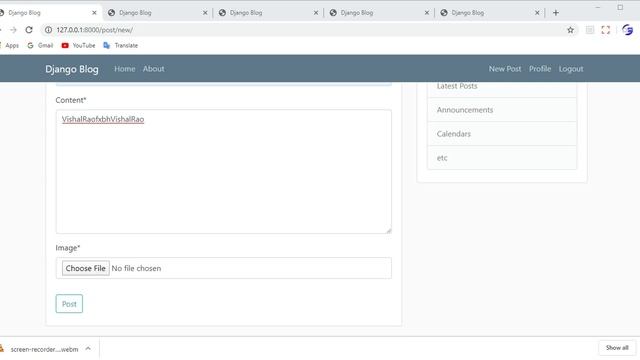Click the fullscreen extension icon in toolbar

(606, 30)
